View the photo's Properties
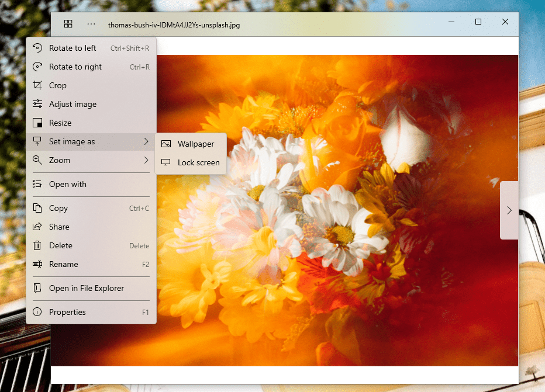This screenshot has width=545, height=392. pyautogui.click(x=66, y=312)
